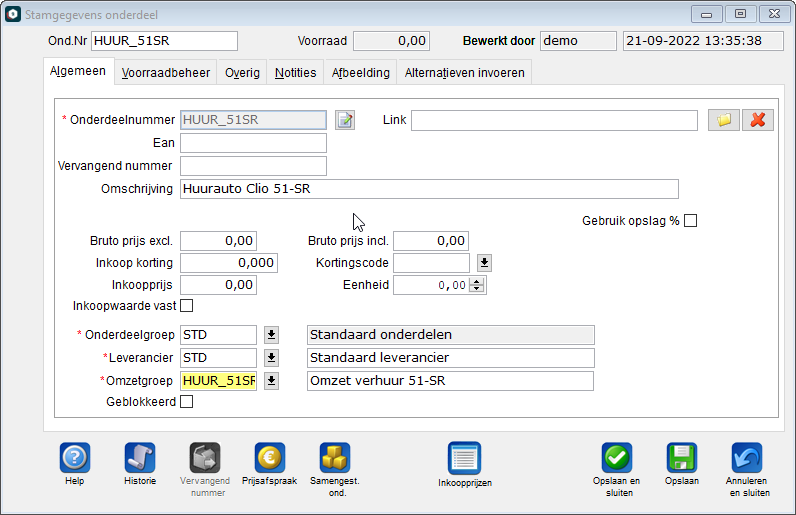The height and width of the screenshot is (515, 796).
Task: Click the Bewerkt door demo box
Action: (578, 41)
